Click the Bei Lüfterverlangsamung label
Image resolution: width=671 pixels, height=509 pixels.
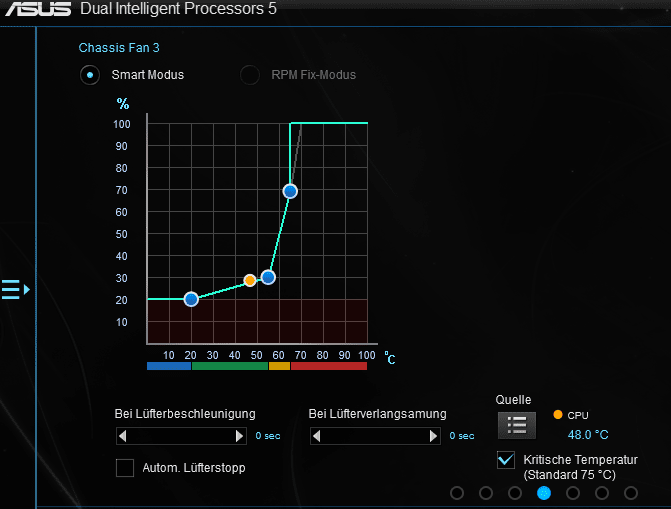(377, 414)
